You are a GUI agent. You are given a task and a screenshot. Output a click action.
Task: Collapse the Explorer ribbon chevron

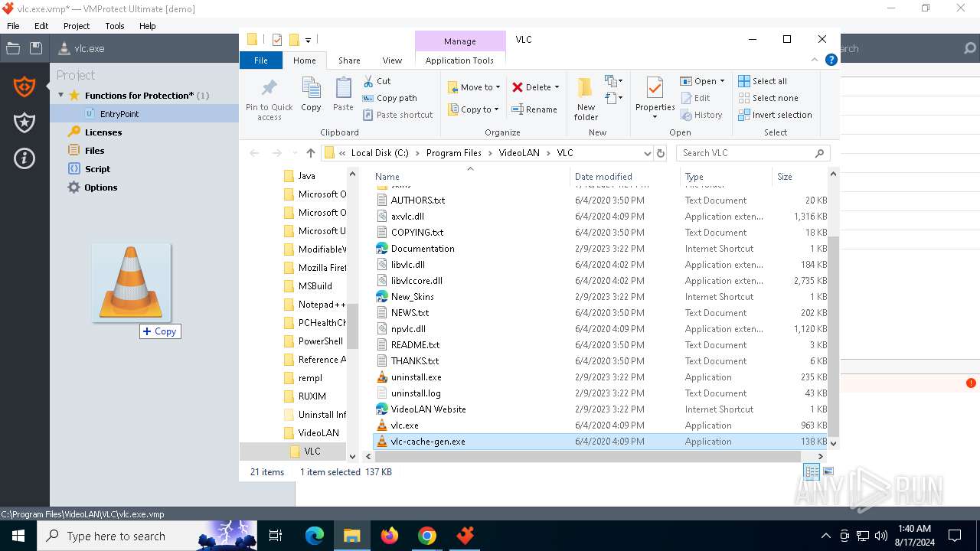pyautogui.click(x=815, y=60)
